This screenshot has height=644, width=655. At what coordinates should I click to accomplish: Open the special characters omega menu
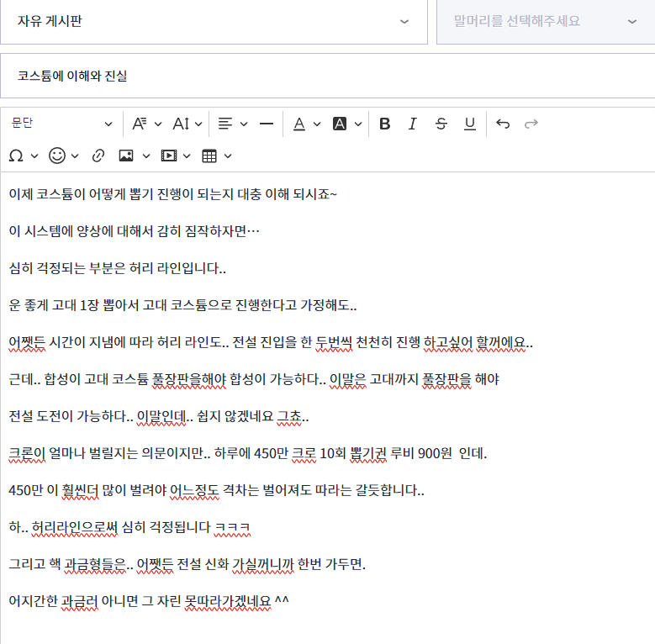tap(23, 156)
